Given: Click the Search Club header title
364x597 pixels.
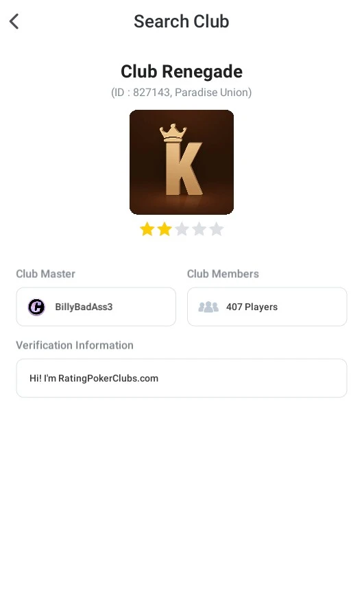Looking at the screenshot, I should (x=182, y=21).
